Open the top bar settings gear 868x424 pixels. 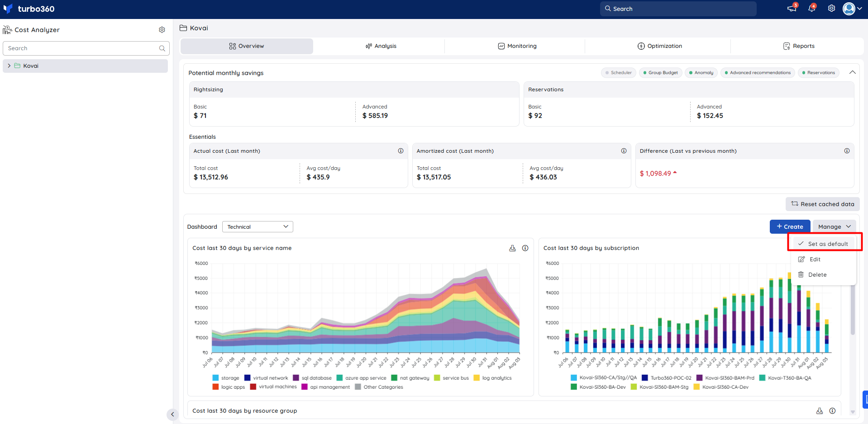(x=831, y=9)
